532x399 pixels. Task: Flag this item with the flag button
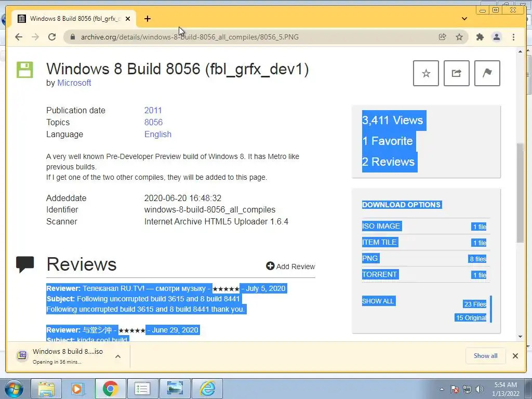click(487, 73)
